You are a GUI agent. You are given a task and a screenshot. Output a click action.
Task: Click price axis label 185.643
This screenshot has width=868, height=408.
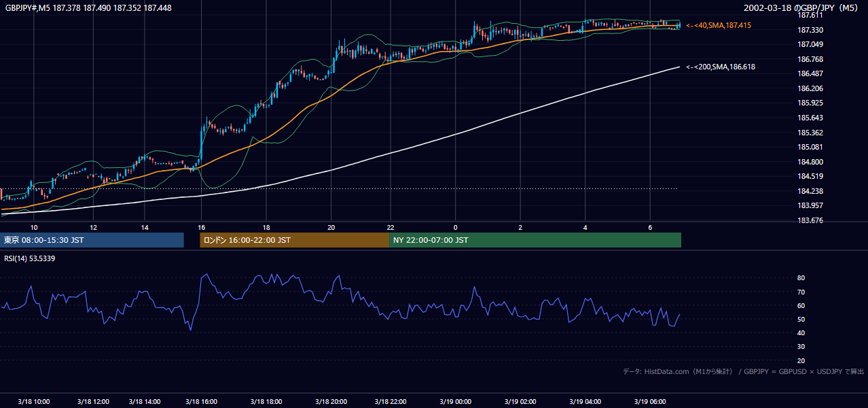(810, 118)
